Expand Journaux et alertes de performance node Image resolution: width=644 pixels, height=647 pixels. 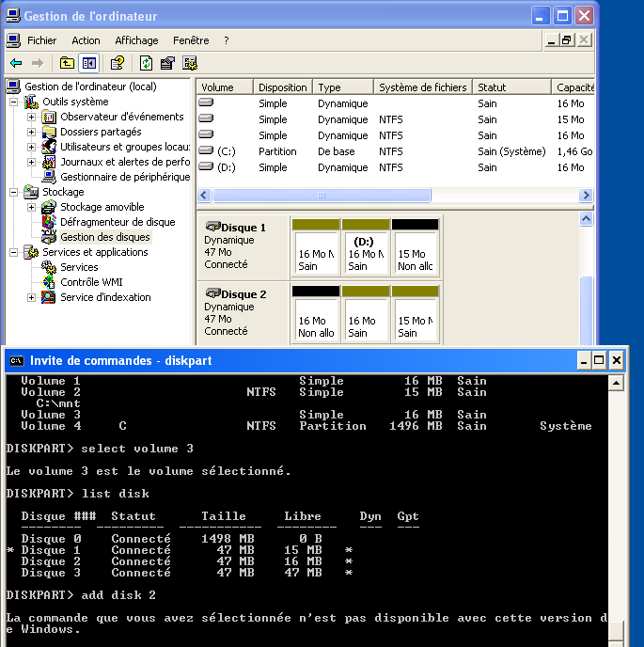(31, 162)
